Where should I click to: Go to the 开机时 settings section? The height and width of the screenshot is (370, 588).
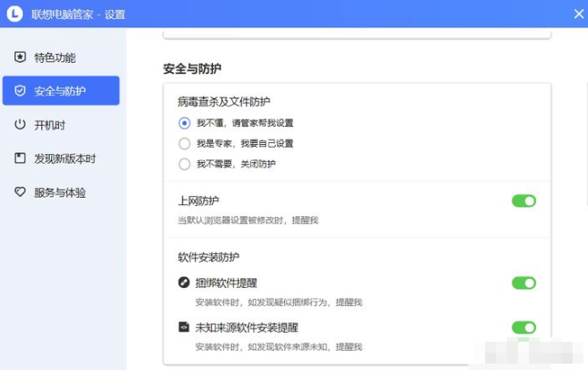61,125
